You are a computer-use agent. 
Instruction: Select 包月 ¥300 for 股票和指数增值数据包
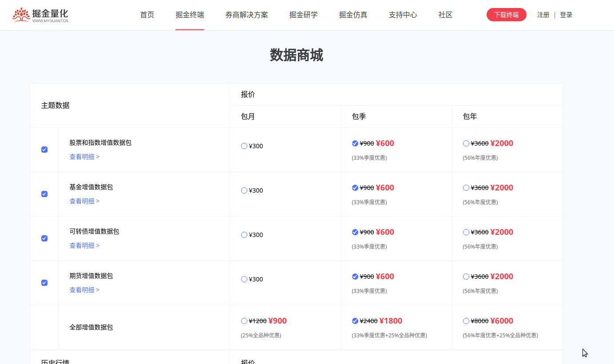pyautogui.click(x=244, y=146)
